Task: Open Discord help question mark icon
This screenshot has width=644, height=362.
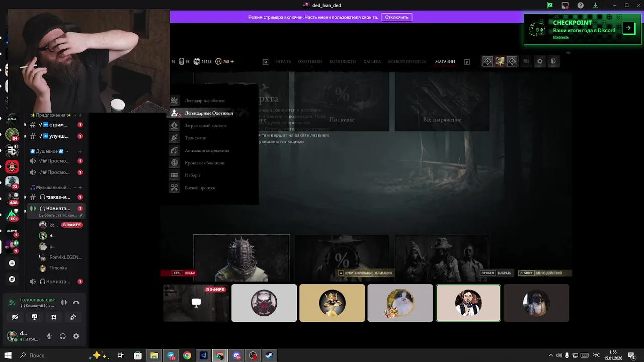Action: coord(581,6)
